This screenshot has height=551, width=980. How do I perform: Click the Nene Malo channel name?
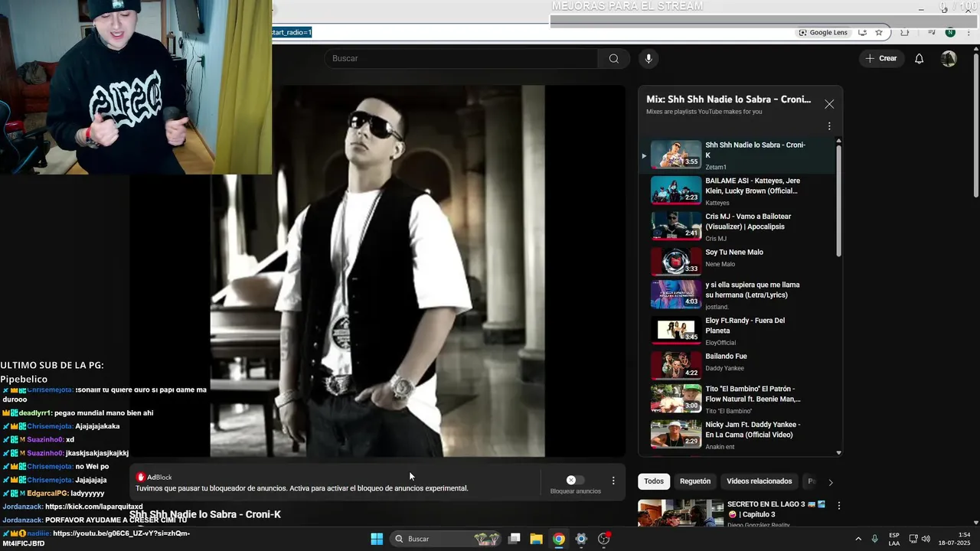click(x=720, y=265)
